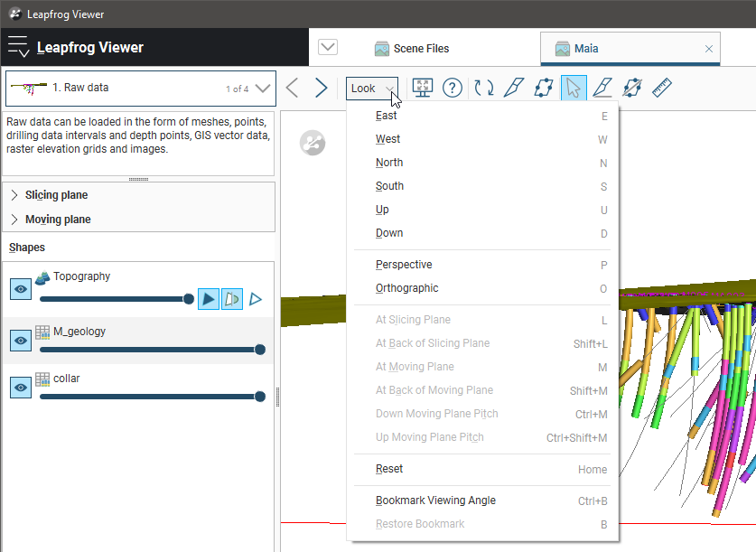The image size is (756, 552).
Task: Choose Down from Look menu
Action: (x=482, y=233)
